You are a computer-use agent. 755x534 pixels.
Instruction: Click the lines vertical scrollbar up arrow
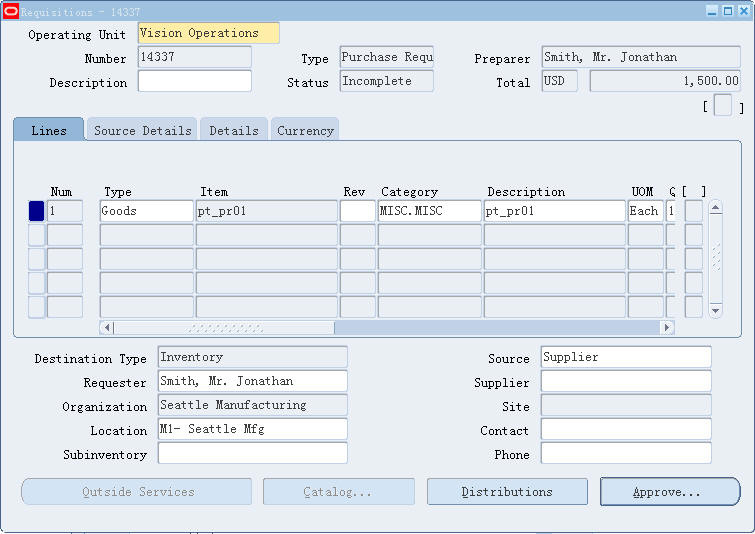(716, 208)
